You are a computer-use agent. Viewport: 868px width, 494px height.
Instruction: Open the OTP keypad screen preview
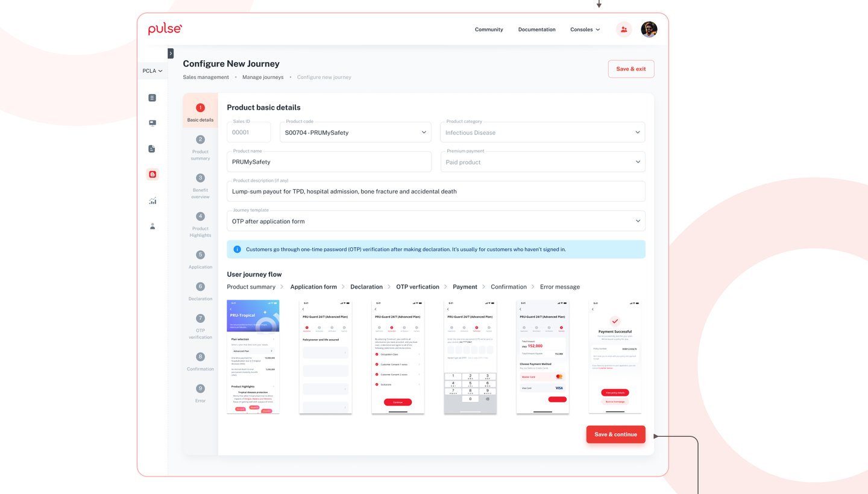pyautogui.click(x=470, y=357)
